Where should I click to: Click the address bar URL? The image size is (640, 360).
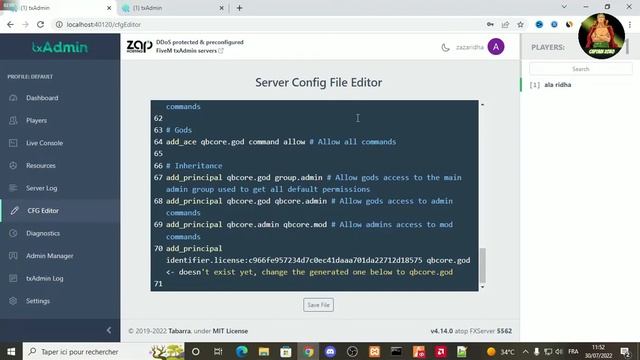[104, 24]
